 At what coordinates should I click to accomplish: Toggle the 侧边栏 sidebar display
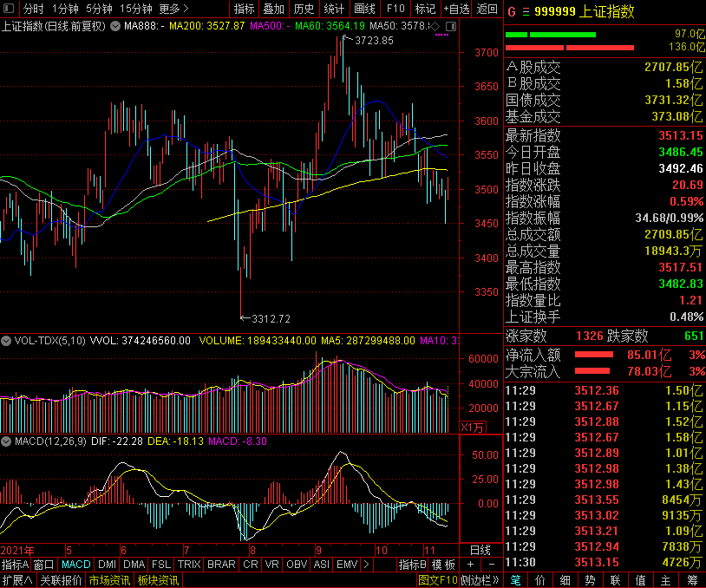pos(480,580)
